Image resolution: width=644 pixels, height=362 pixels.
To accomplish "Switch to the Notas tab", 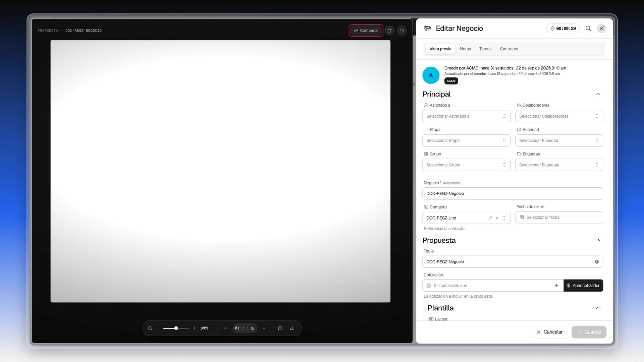I will 465,49.
